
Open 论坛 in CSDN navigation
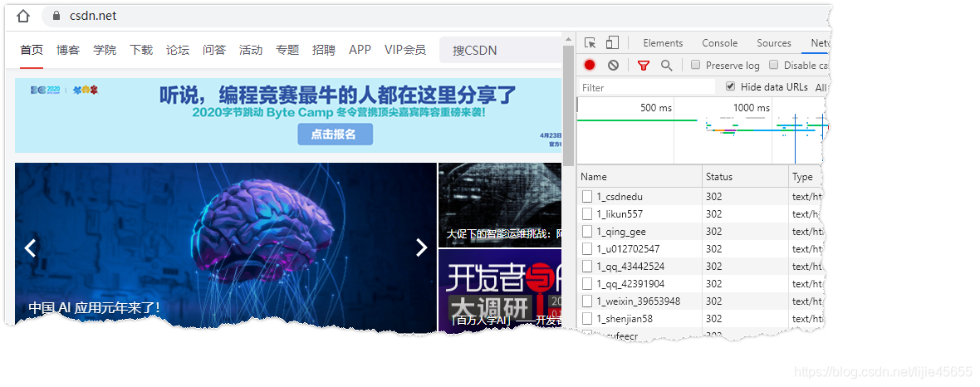click(x=178, y=50)
